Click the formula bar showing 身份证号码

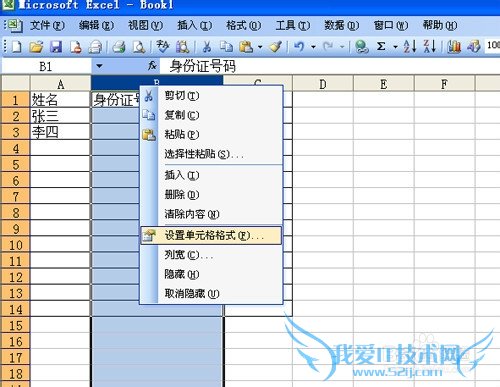tap(330, 66)
